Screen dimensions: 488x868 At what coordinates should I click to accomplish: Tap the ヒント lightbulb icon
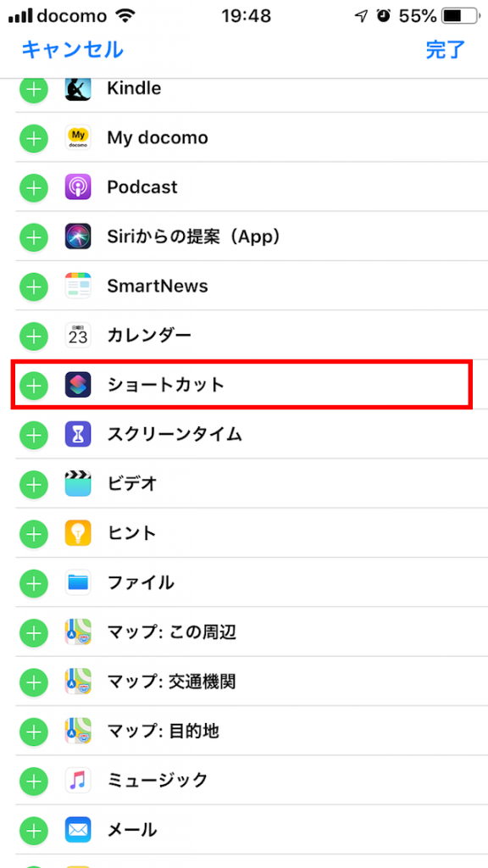coord(78,533)
